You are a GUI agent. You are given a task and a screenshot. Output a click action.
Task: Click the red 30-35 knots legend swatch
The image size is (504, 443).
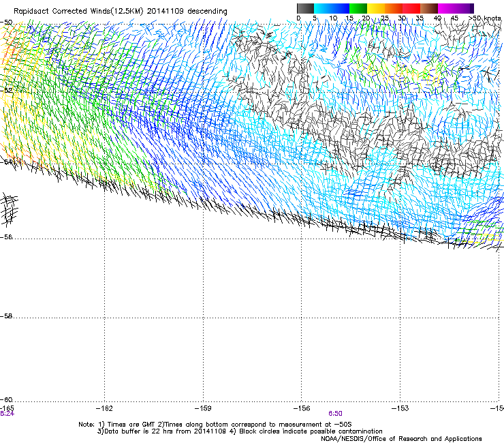[411, 8]
